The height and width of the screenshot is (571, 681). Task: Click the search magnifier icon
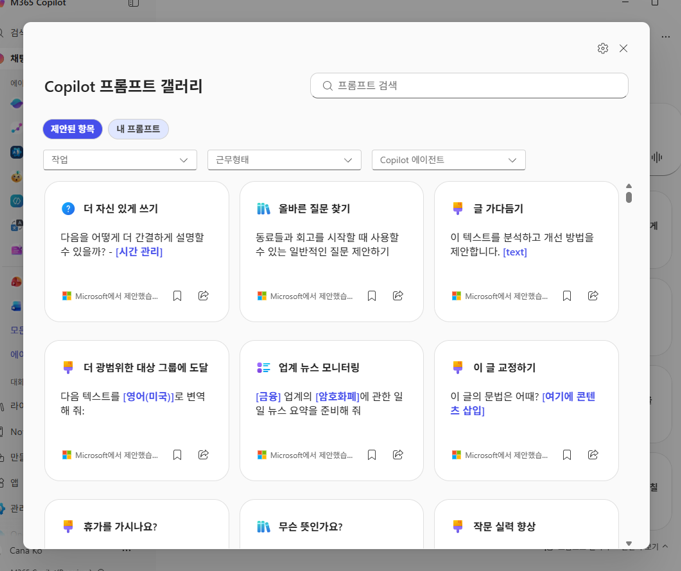coord(327,86)
